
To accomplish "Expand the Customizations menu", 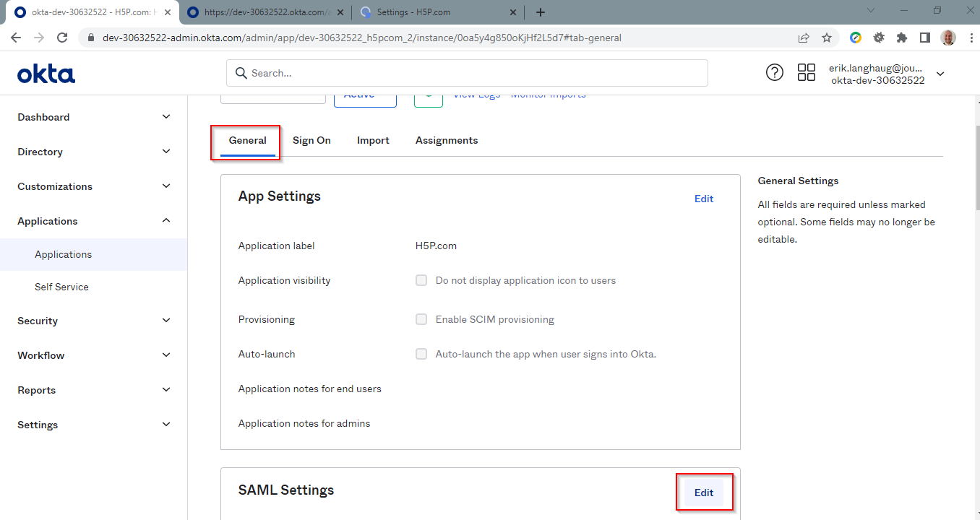I will (93, 186).
